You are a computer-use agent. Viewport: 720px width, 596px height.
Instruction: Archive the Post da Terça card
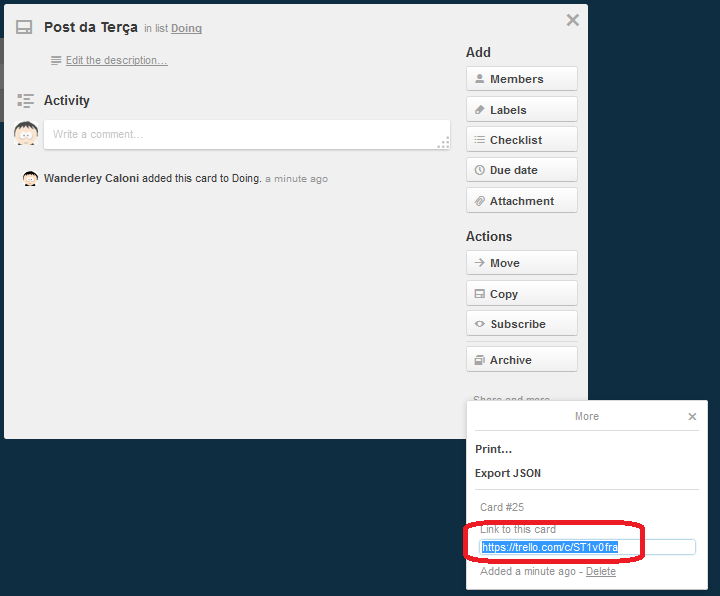coord(521,360)
